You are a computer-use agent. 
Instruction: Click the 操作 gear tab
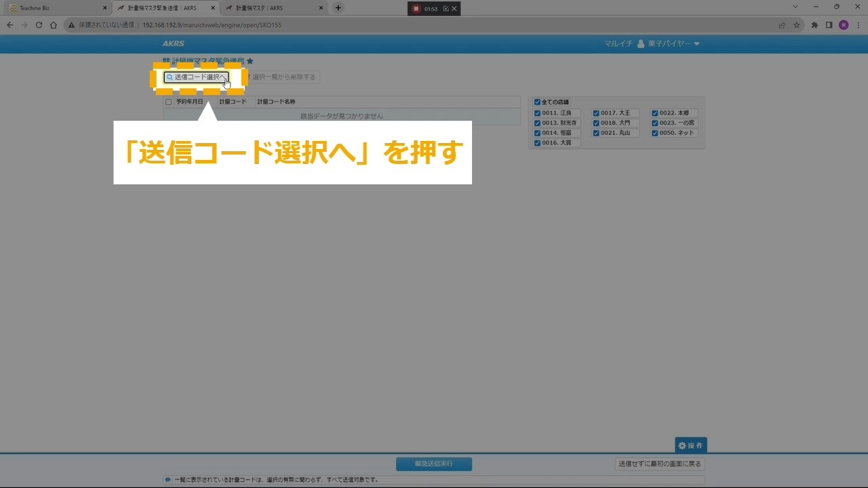coord(690,445)
